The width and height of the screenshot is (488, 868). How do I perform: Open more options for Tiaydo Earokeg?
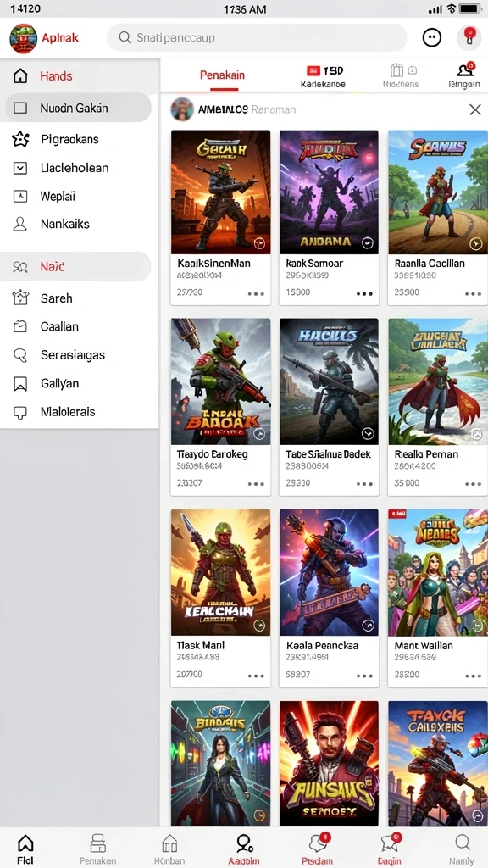[256, 484]
